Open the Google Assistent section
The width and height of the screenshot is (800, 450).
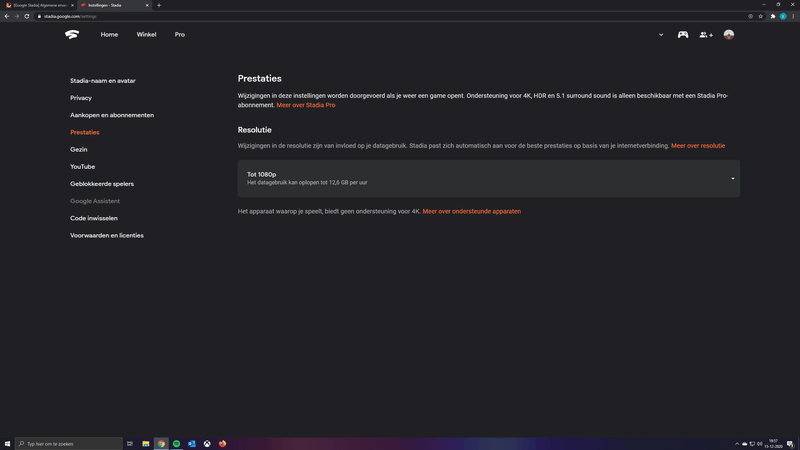tap(95, 201)
